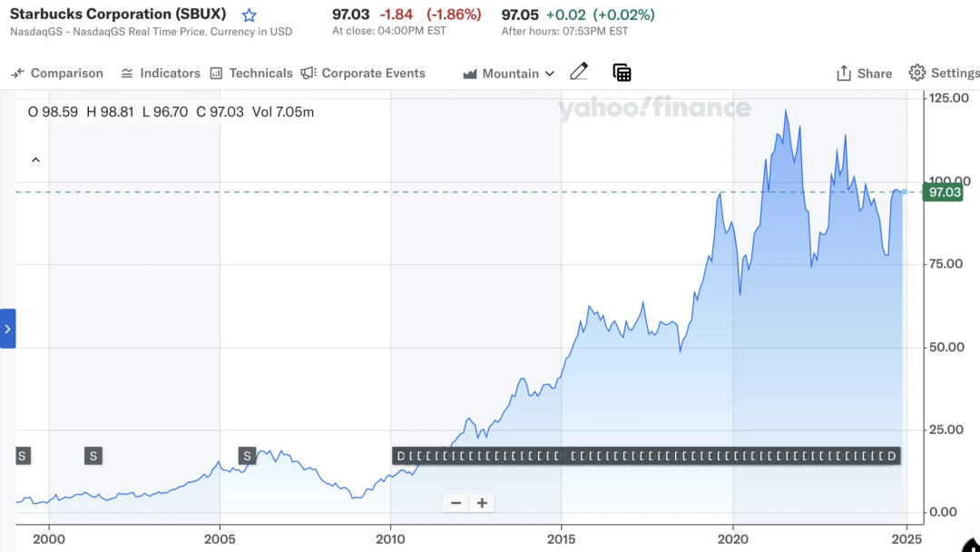Click the Technicals chart icon
The width and height of the screenshot is (980, 552).
[x=216, y=74]
